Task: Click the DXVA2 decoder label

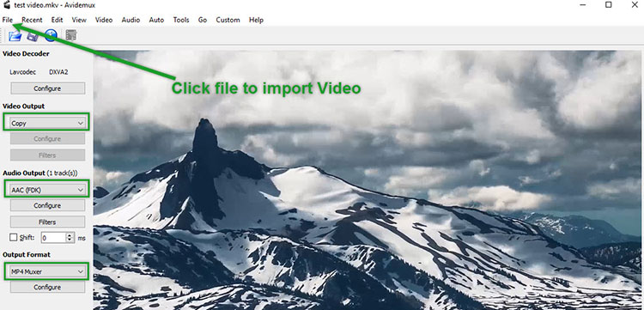Action: click(58, 72)
